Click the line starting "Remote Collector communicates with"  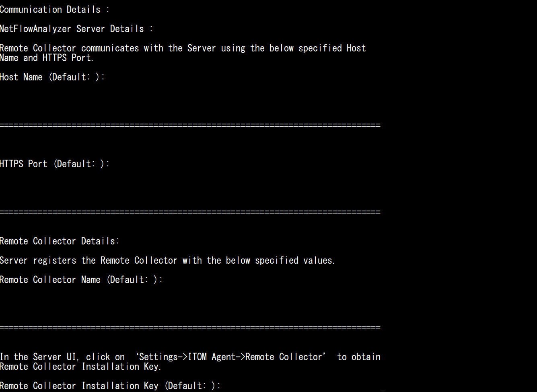[183, 48]
